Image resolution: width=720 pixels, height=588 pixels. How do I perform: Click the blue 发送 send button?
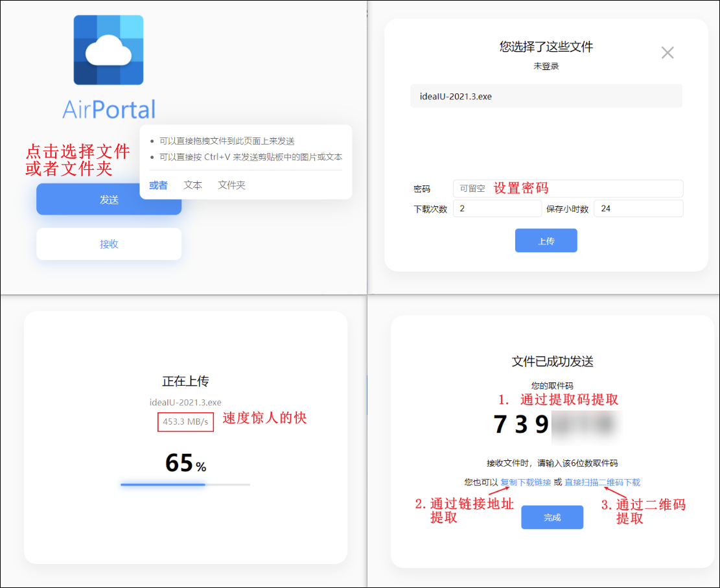[109, 200]
